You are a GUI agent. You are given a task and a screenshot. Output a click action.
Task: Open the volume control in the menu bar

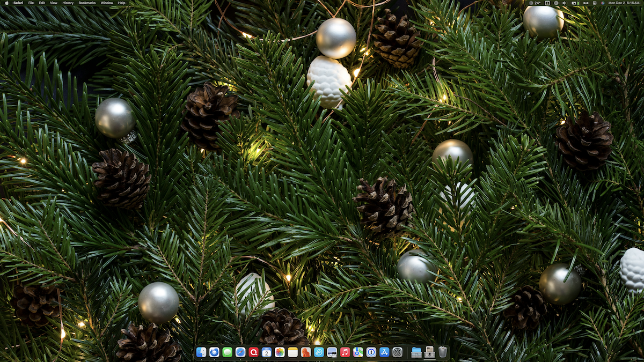(x=565, y=3)
